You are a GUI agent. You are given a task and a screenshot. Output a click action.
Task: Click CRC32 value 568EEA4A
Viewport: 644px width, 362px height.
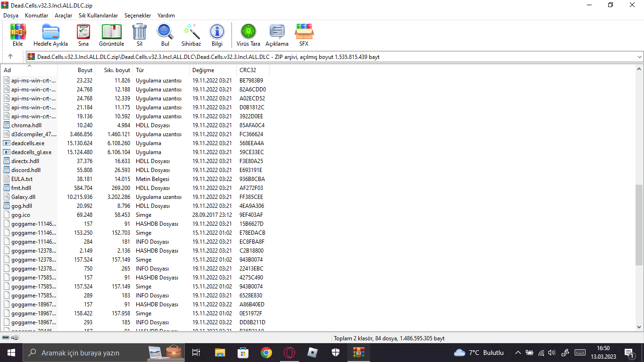click(x=252, y=143)
